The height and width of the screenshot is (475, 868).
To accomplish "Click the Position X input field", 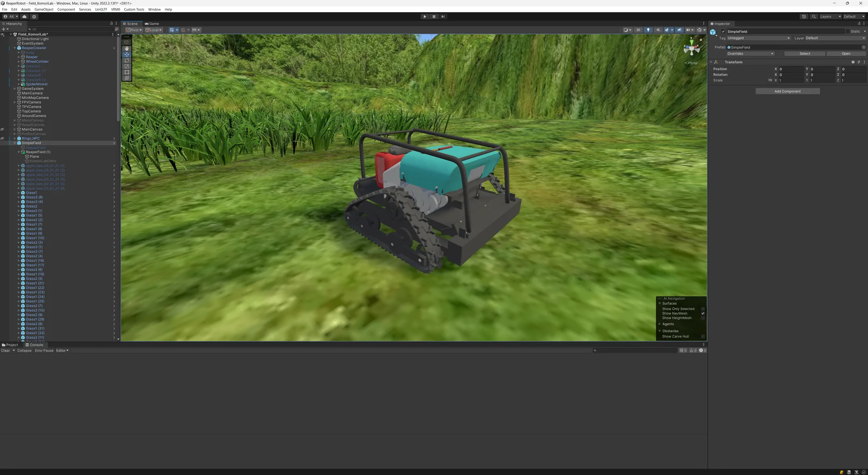I will pyautogui.click(x=790, y=69).
